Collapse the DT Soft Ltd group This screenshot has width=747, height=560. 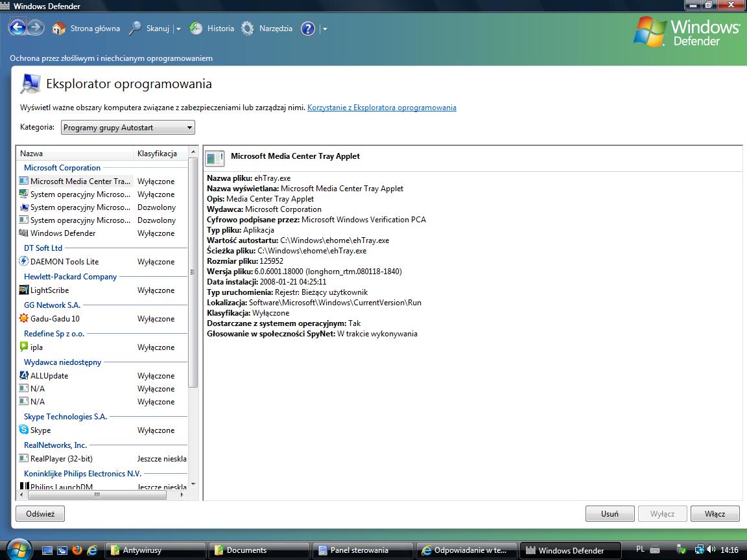[43, 248]
